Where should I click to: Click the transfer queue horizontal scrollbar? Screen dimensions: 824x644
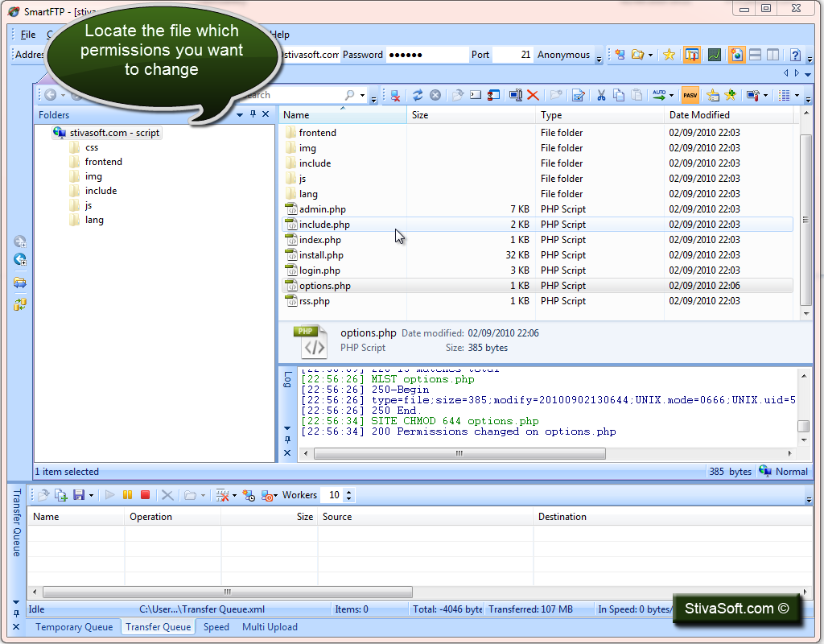228,592
